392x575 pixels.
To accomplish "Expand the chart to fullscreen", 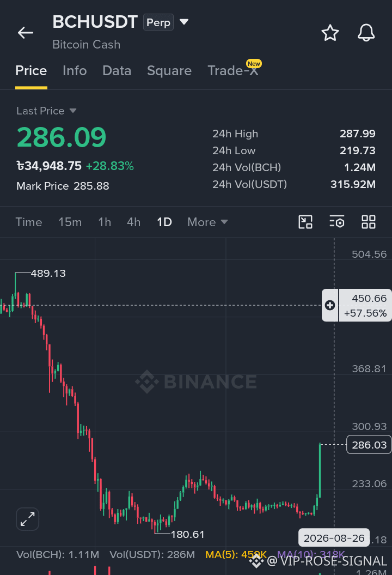I will pos(27,519).
